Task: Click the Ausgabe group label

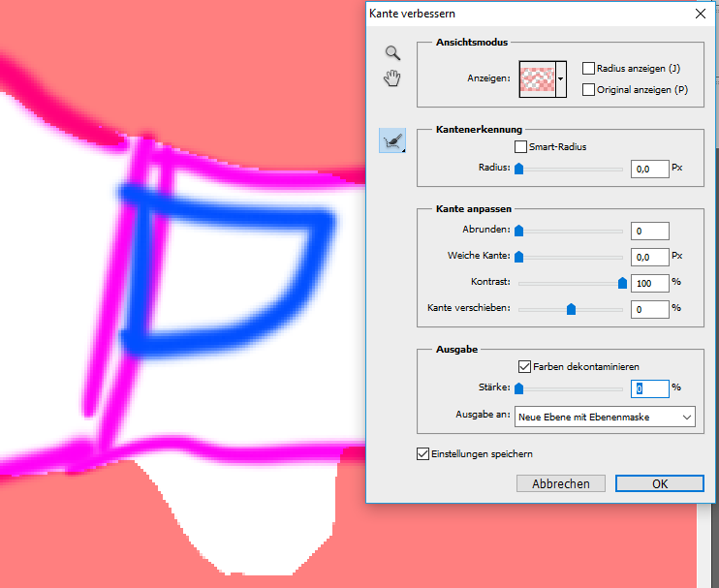Action: point(456,350)
